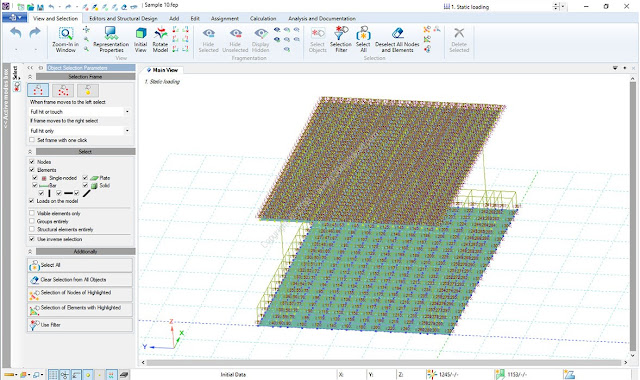Open the 'Full hit only' dropdown

pyautogui.click(x=127, y=131)
